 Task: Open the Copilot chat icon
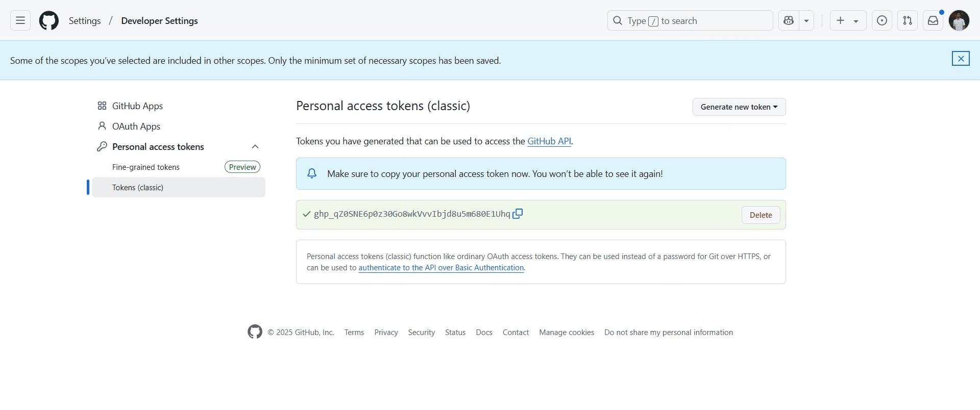tap(789, 20)
